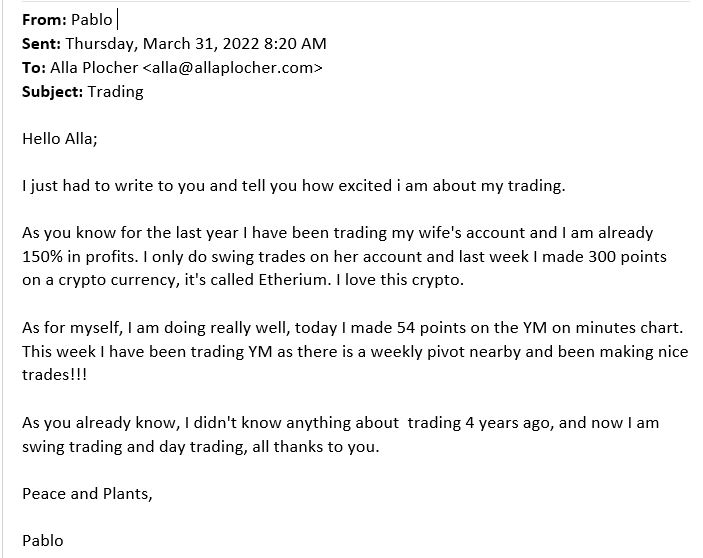Click the Subject label

pos(52,91)
